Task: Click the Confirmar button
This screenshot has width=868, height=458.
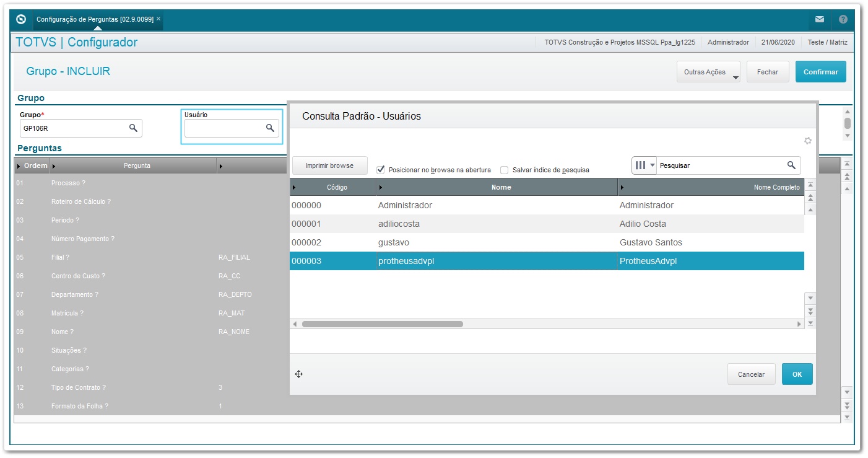Action: point(821,72)
